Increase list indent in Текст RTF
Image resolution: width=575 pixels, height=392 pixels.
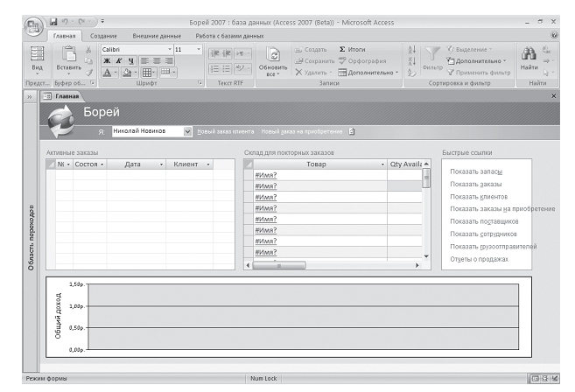tap(227, 53)
